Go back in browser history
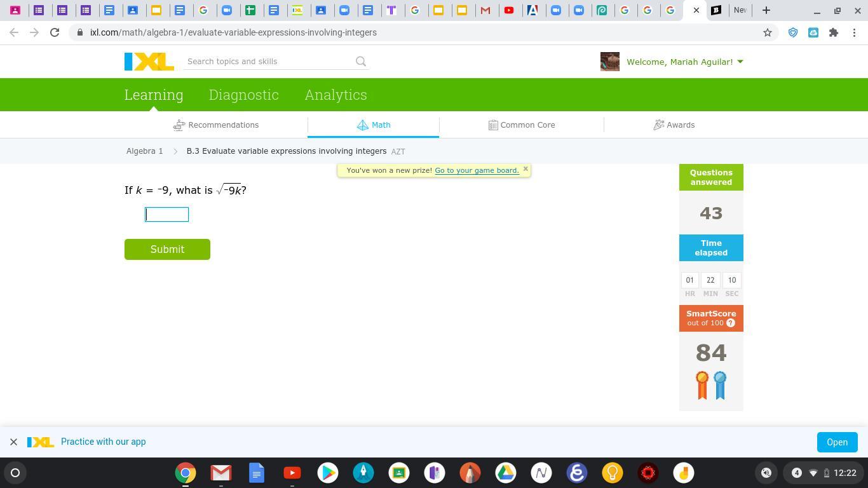This screenshot has height=488, width=868. (x=14, y=32)
